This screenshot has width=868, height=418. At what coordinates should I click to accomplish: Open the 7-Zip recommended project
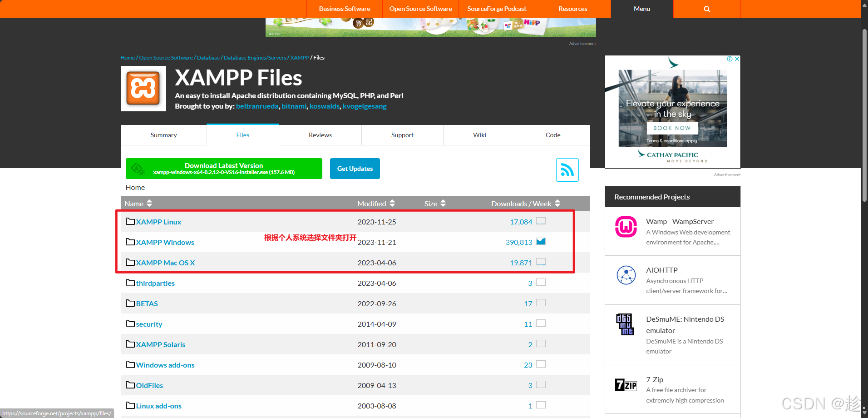click(655, 379)
